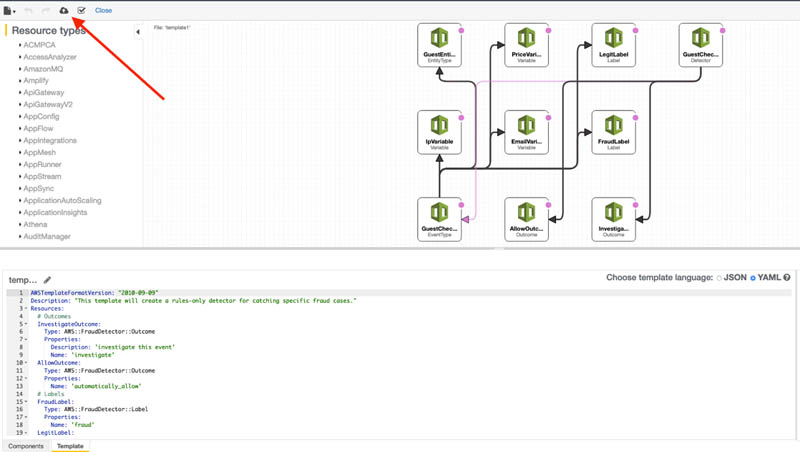
Task: Select the LegitLabel node
Action: (x=613, y=45)
